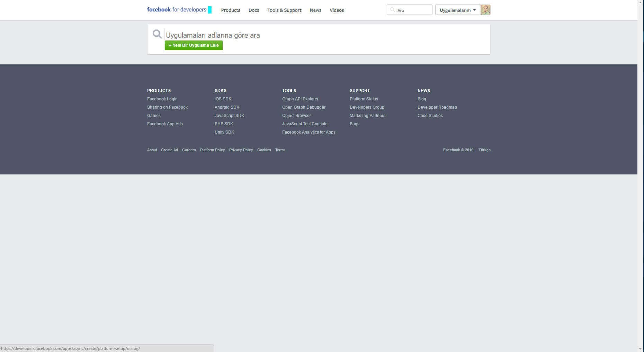Click TOOLS footer heading
This screenshot has width=644, height=352.
[289, 91]
